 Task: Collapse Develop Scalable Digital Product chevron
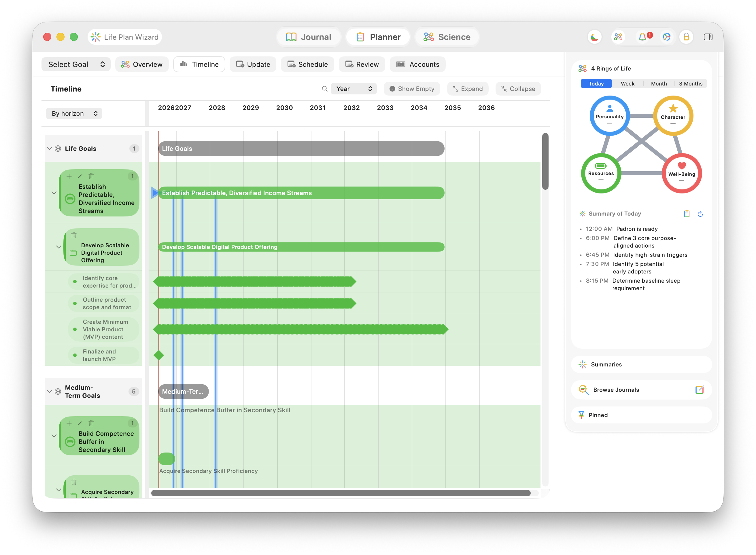click(x=58, y=247)
